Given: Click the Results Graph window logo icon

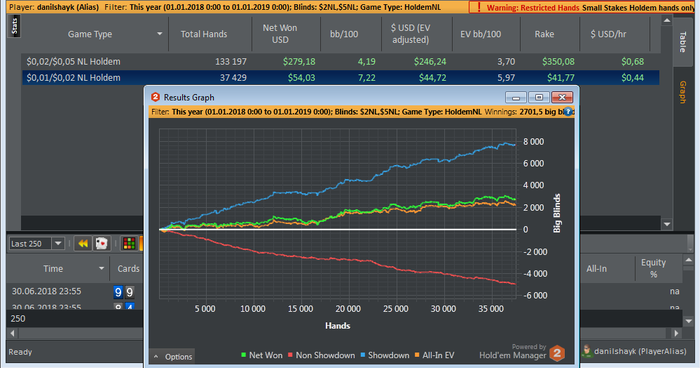Looking at the screenshot, I should pos(155,97).
